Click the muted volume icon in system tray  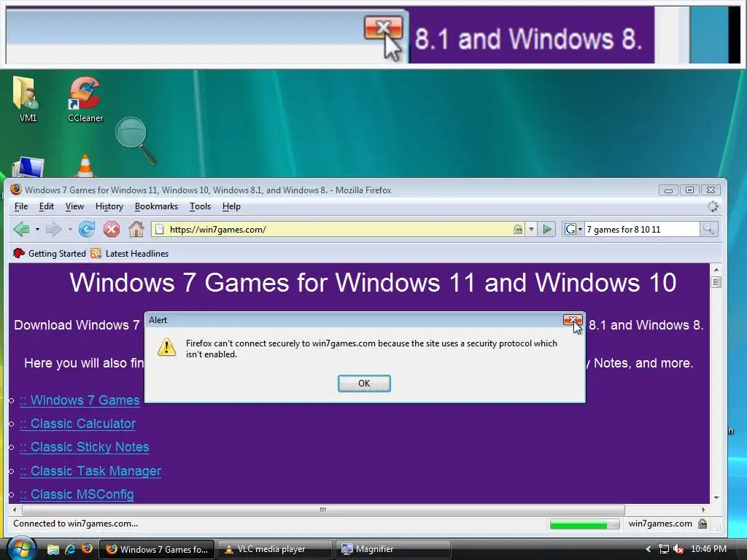(x=678, y=549)
